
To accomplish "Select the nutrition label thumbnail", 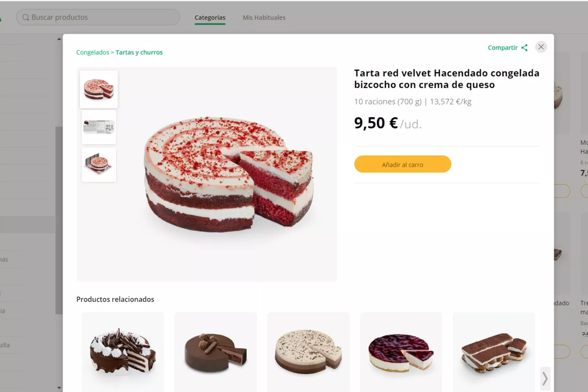I will [99, 127].
